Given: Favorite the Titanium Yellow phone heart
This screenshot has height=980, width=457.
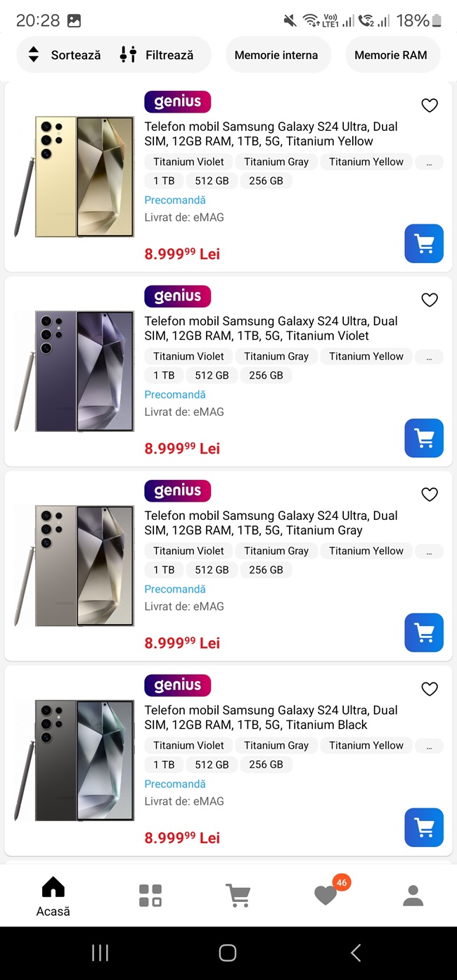Looking at the screenshot, I should point(430,106).
